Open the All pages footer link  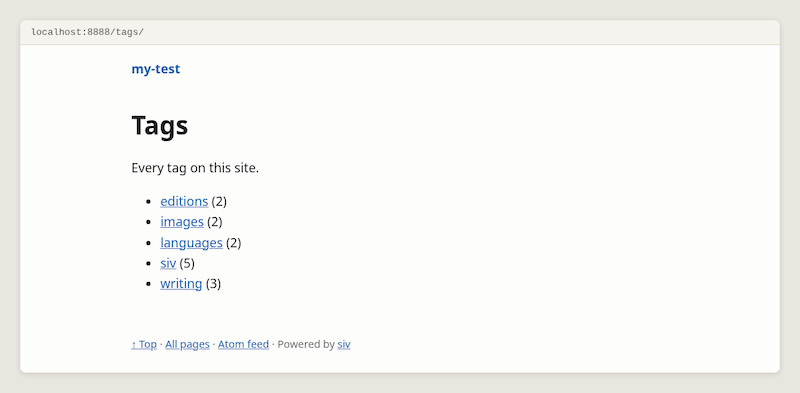click(x=187, y=345)
